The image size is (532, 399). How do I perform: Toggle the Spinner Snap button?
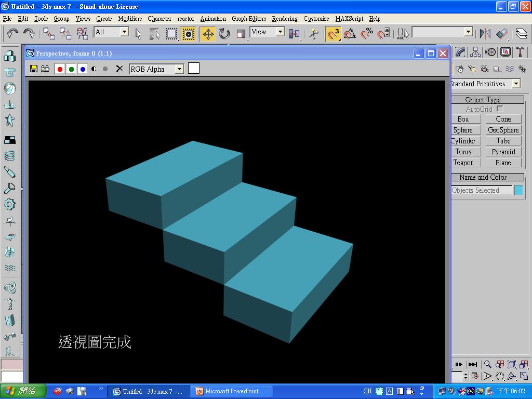pos(383,34)
